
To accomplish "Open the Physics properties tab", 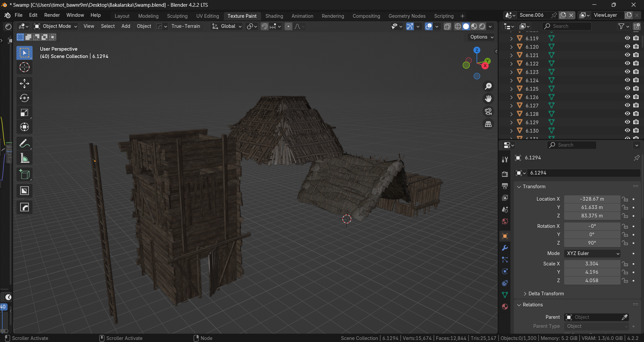I will (x=505, y=272).
